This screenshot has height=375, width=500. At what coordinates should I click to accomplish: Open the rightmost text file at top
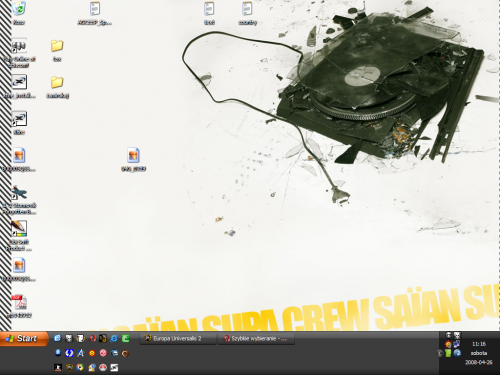point(247,13)
